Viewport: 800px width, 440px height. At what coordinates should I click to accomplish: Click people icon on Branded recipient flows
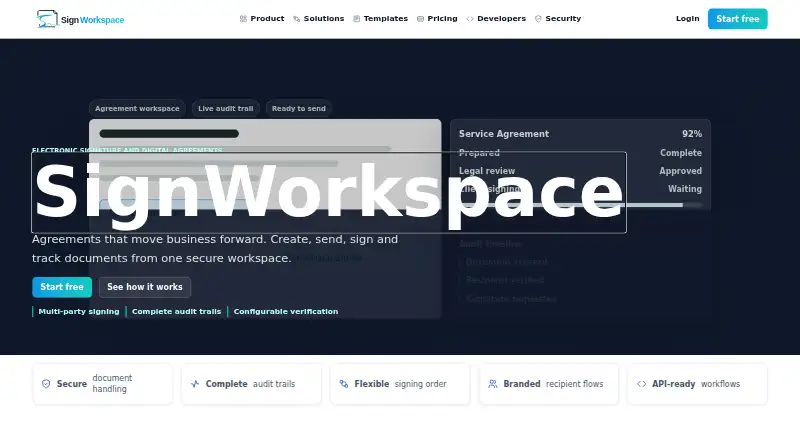(493, 384)
